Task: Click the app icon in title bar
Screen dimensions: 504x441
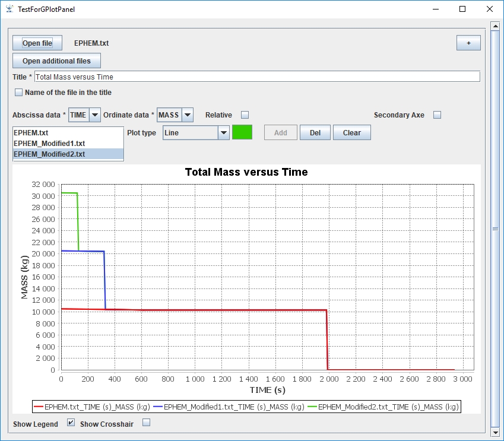Action: coord(9,9)
